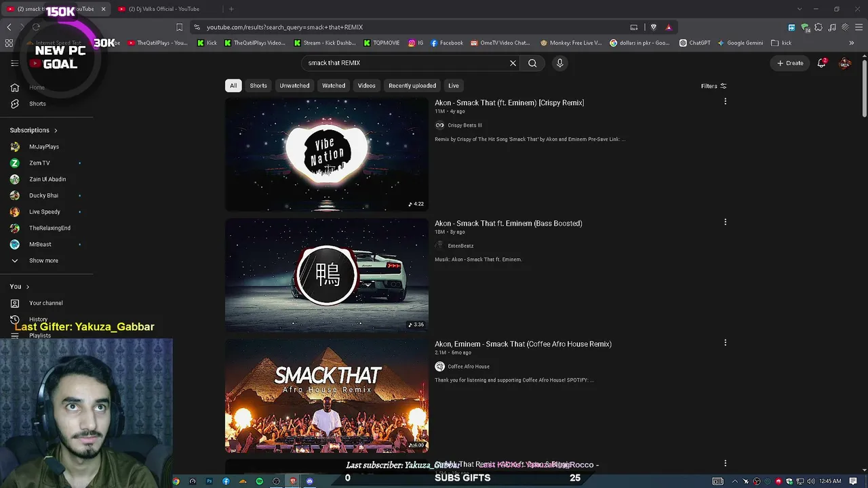
Task: Play the Bass Boosted car thumbnail
Action: [x=327, y=275]
